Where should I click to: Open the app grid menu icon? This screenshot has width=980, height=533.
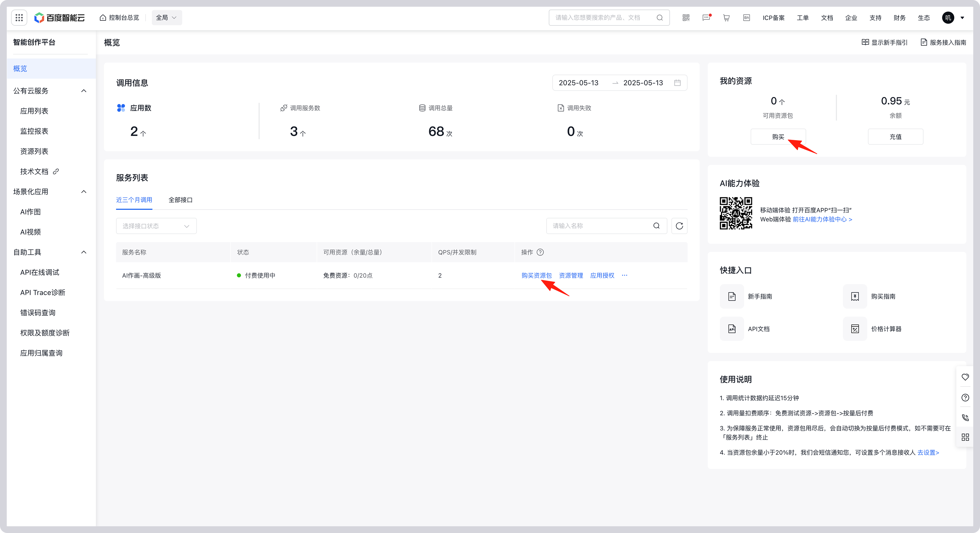tap(19, 17)
